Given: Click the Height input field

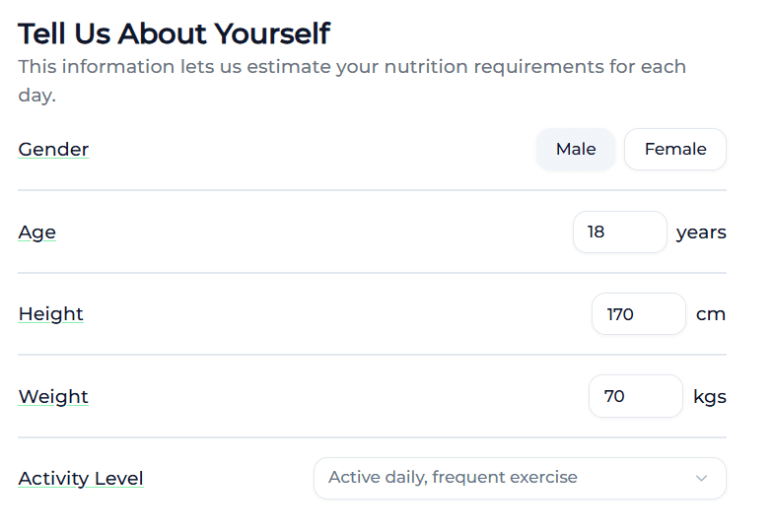Looking at the screenshot, I should [x=638, y=314].
